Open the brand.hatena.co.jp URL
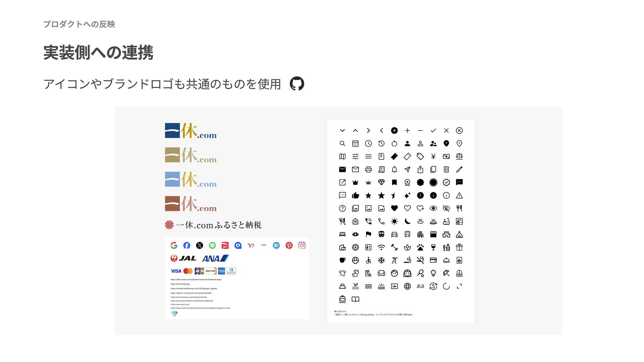 [x=189, y=297]
